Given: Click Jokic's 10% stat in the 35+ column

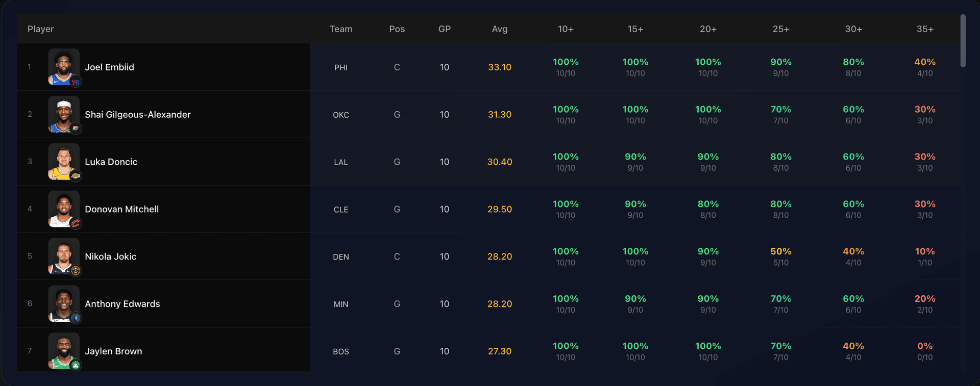Looking at the screenshot, I should coord(925,251).
